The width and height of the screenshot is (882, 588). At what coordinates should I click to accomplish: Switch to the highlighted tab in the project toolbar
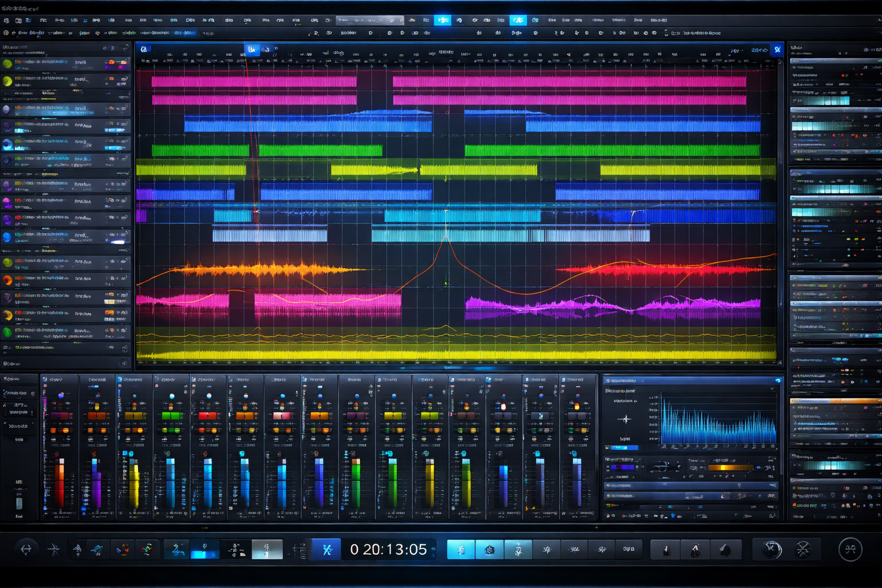[x=251, y=49]
